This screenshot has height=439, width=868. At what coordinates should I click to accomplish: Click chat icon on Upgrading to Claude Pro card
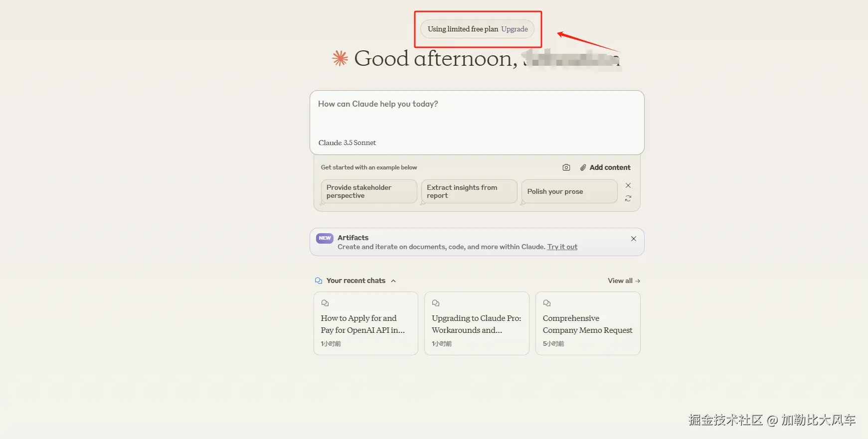pos(436,303)
